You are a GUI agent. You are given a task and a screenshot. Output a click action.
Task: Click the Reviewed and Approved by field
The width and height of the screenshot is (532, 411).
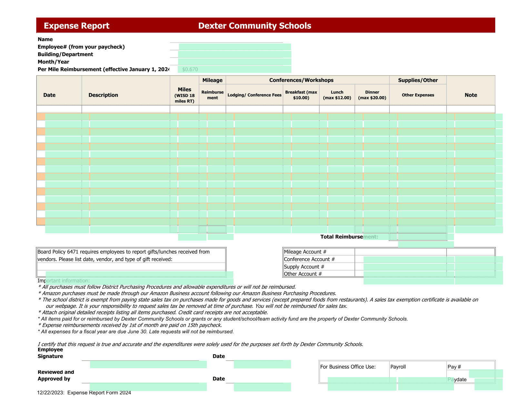[148, 387]
